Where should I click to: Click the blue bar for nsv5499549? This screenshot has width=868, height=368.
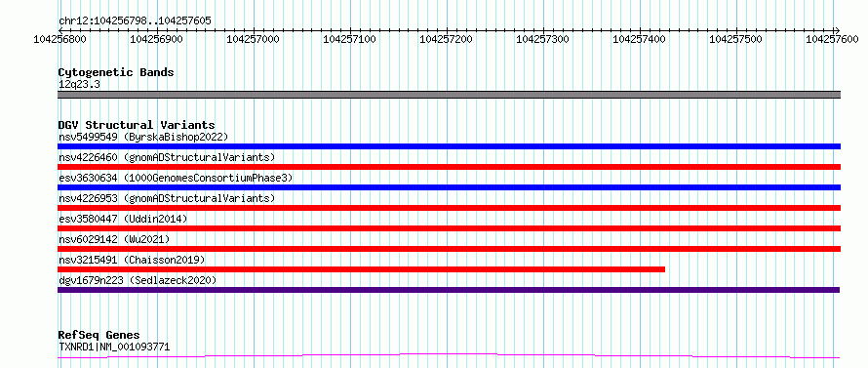(449, 146)
